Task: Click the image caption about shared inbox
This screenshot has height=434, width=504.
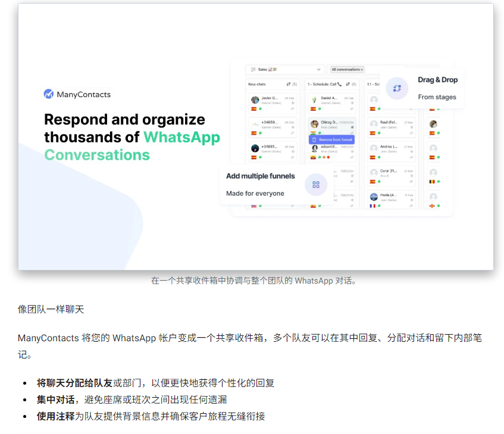Action: (x=253, y=281)
